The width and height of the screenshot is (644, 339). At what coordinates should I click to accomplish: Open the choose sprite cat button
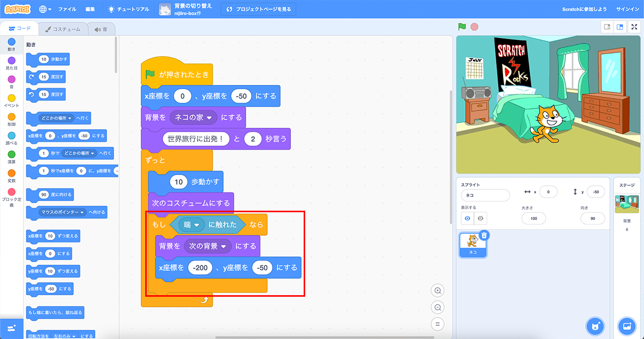point(595,326)
